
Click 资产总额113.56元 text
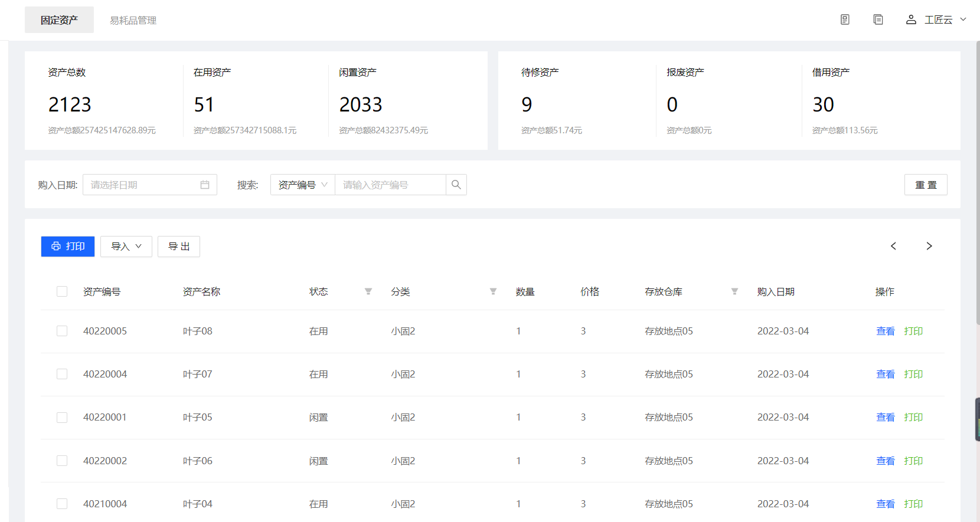pos(845,130)
